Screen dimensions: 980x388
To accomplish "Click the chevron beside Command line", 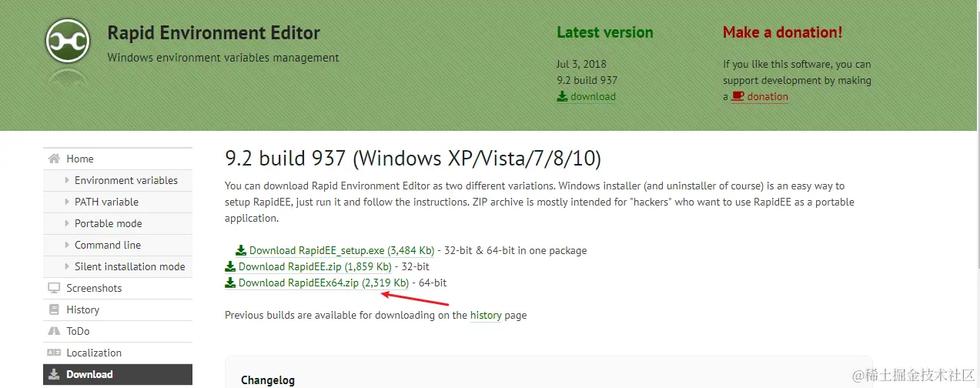I will (x=68, y=245).
